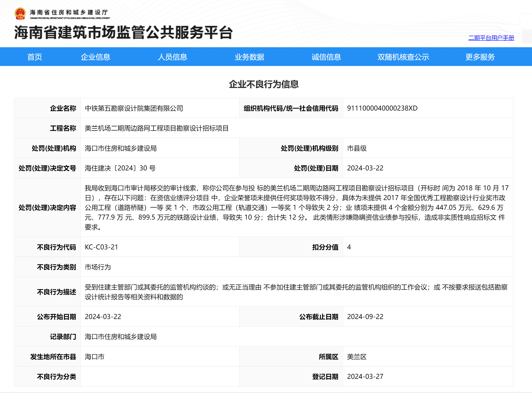
Task: Click the 不良行为代码 label
Action: (56, 247)
